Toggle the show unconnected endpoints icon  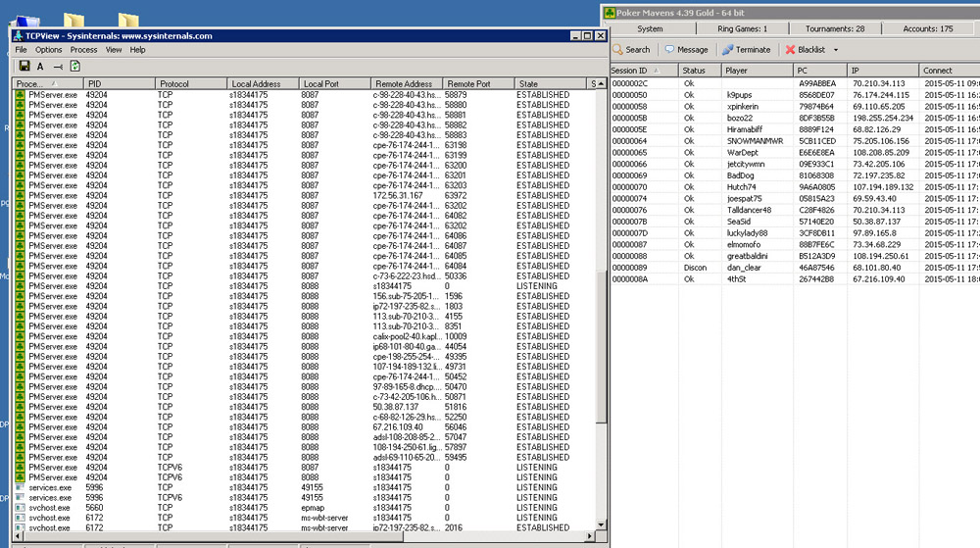58,67
